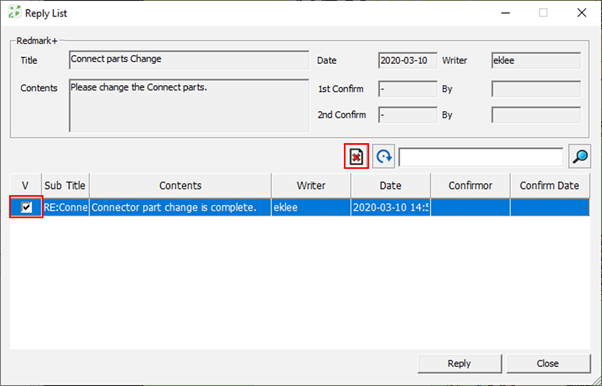Click the Date field showing 2020-03-10
This screenshot has width=602, height=386.
(x=408, y=61)
